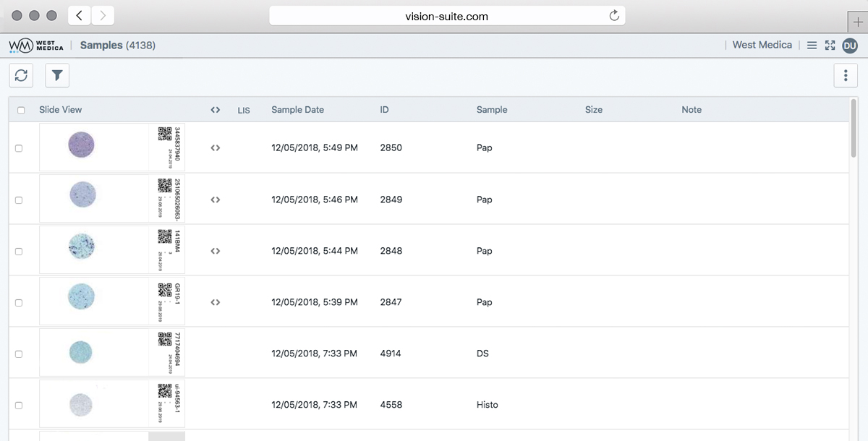Open the three-dot more options menu
The height and width of the screenshot is (441, 868).
point(846,75)
